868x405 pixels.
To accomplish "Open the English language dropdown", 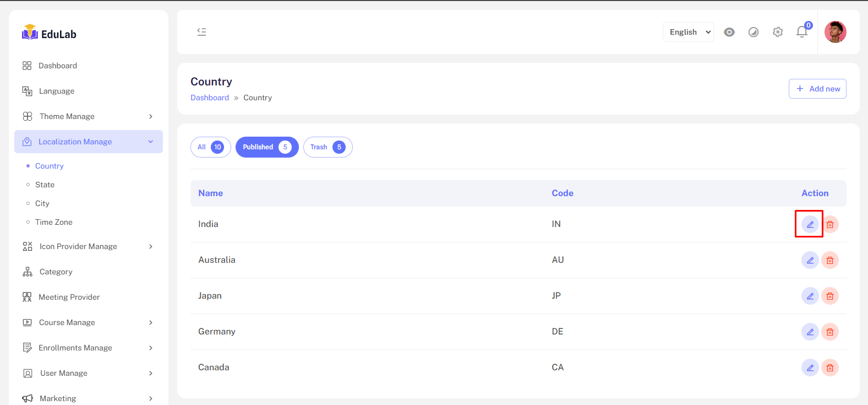I will (688, 32).
